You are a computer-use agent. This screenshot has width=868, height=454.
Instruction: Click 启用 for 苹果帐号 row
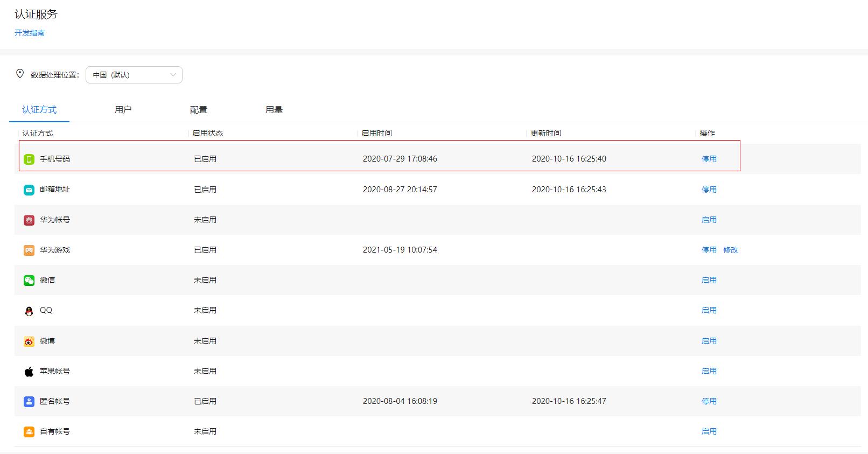coord(709,371)
